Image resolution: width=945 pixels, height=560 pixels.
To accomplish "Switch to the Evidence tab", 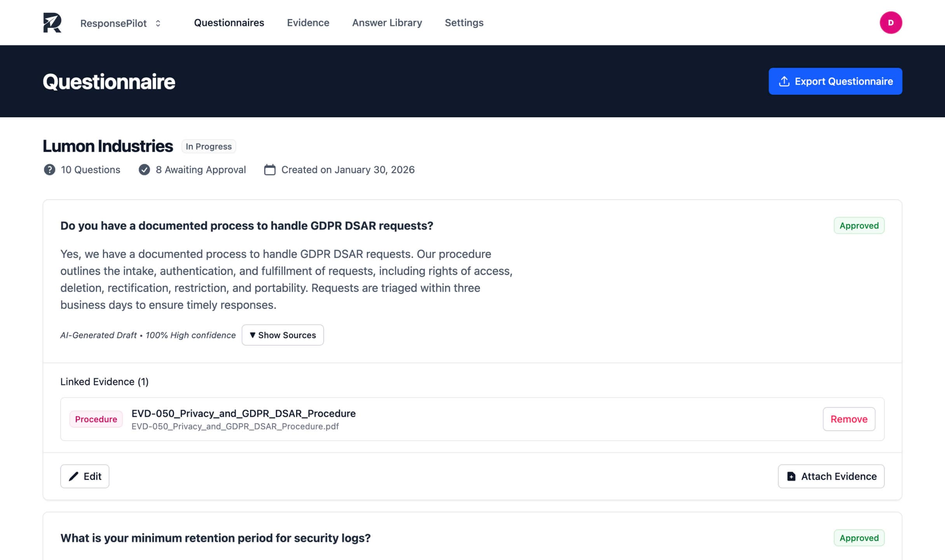I will point(308,23).
